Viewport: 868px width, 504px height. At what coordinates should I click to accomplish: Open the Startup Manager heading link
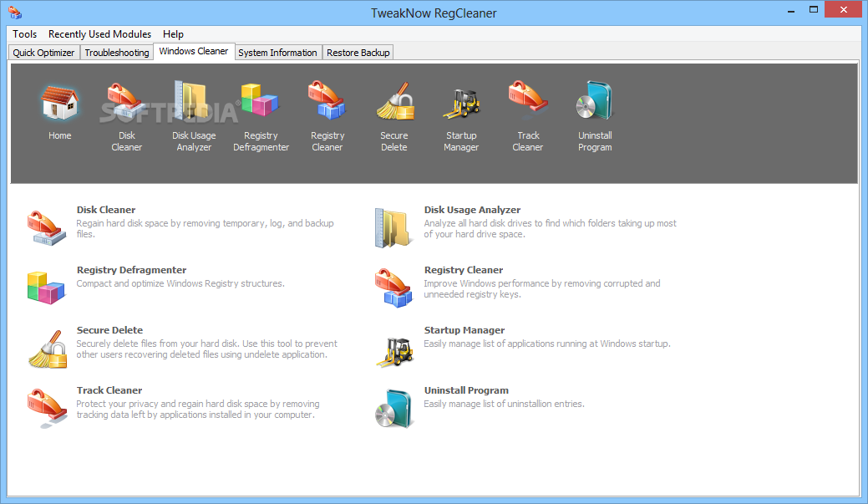click(464, 330)
